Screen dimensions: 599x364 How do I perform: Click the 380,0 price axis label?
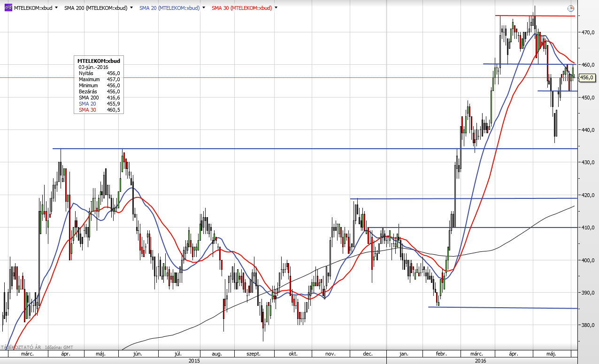coord(588,325)
